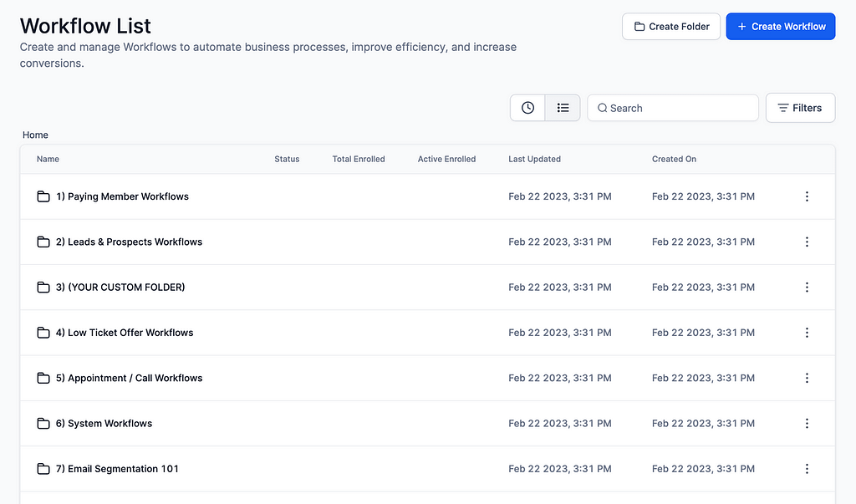Open more options for Low Ticket Offer Workflows
Image resolution: width=856 pixels, height=504 pixels.
[x=807, y=333]
